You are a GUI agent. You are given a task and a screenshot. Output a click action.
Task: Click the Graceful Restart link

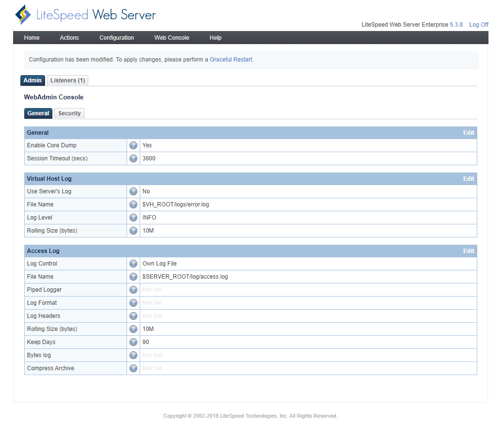231,60
